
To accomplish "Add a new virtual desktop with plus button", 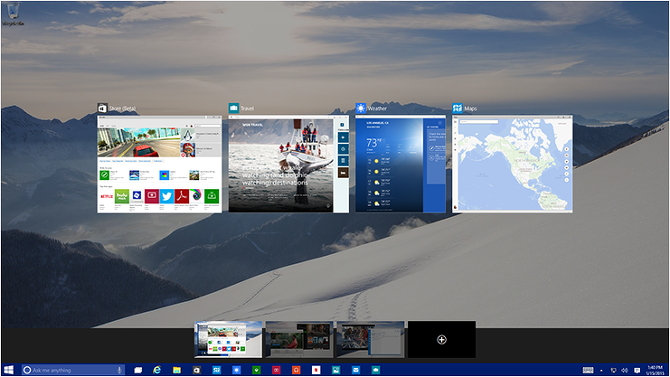I will [x=442, y=339].
